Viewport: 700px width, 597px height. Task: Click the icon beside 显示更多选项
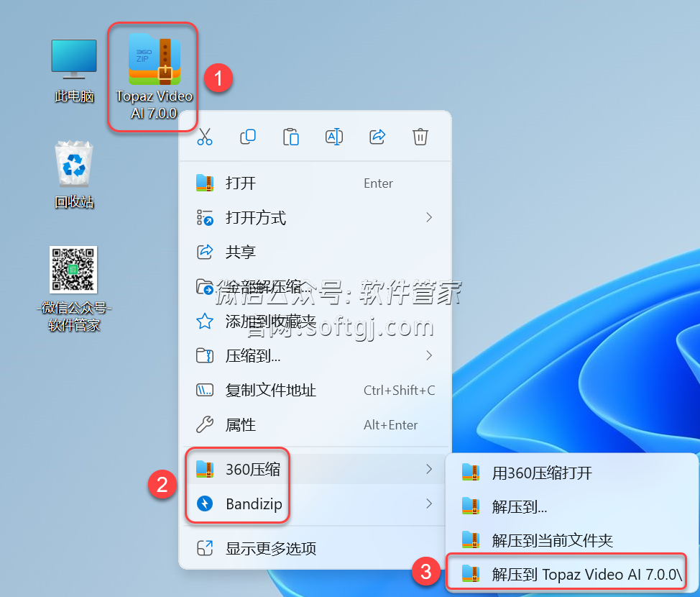(205, 548)
